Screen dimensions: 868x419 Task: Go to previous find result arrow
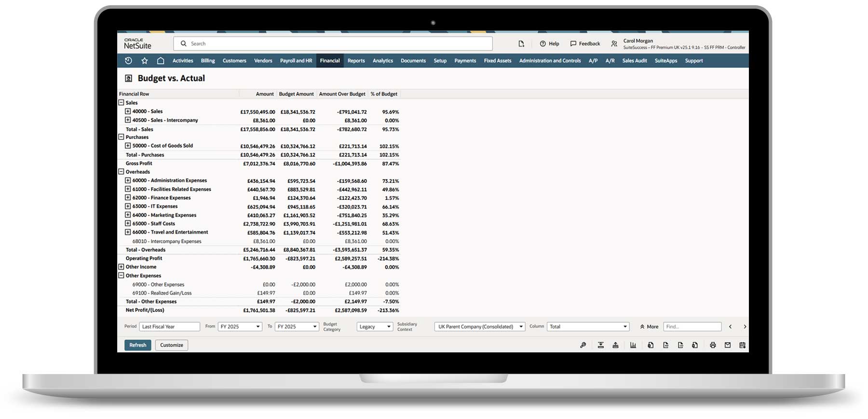click(731, 327)
